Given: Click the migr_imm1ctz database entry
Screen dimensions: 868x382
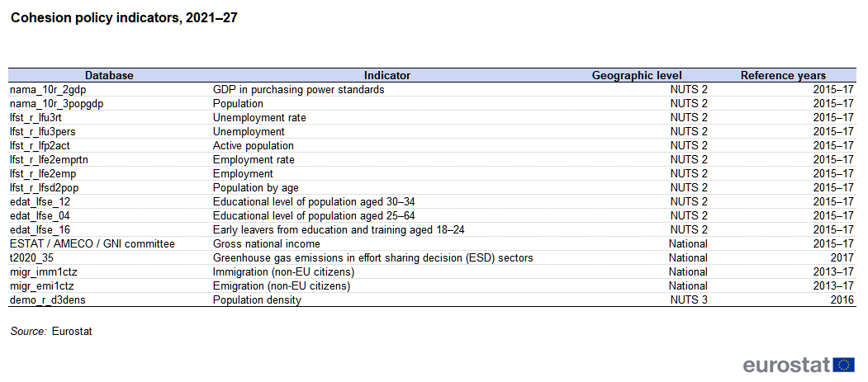Looking at the screenshot, I should point(42,272).
